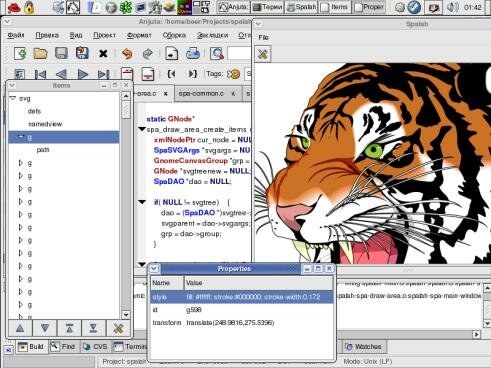Screen dimensions: 491x368
Task: Open the Сборка menu
Action: [174, 35]
